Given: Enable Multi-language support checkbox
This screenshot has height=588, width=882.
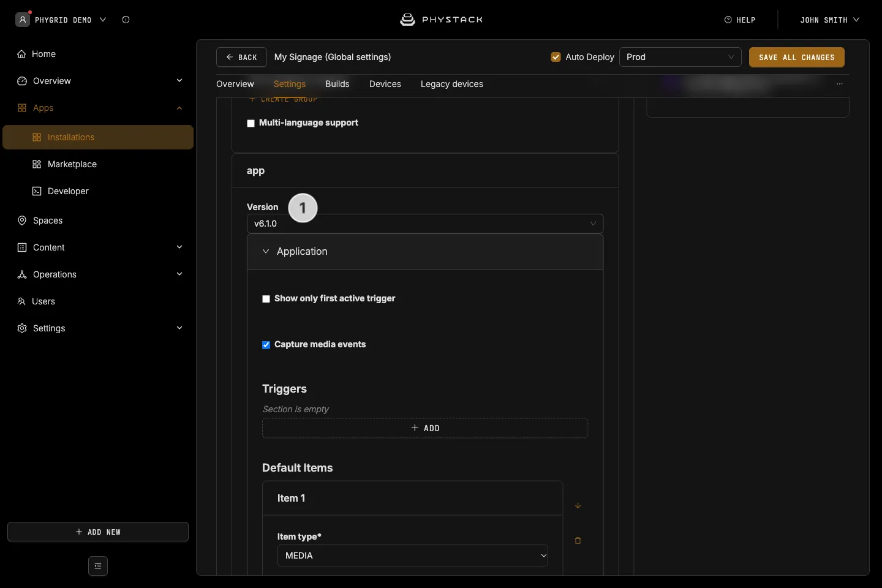Looking at the screenshot, I should click(x=251, y=123).
